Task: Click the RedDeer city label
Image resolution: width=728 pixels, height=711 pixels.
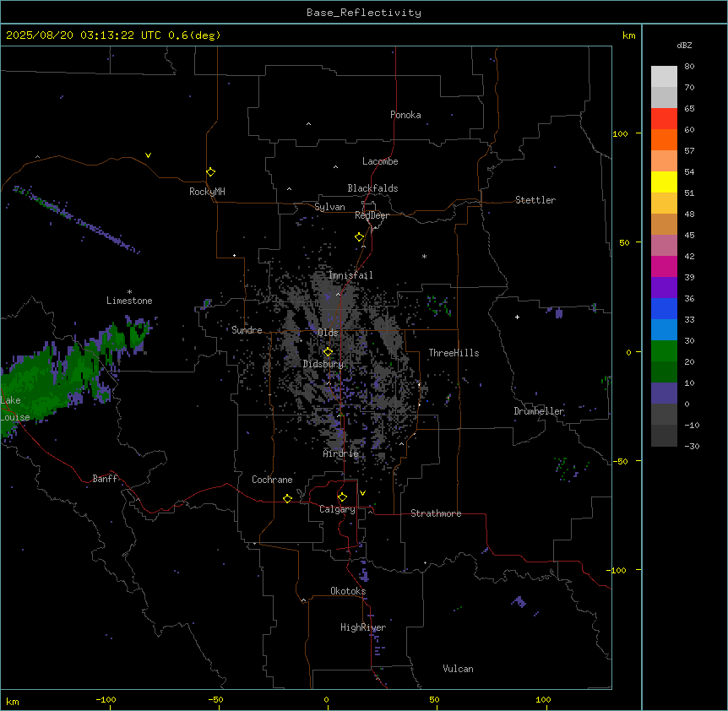Action: (372, 215)
